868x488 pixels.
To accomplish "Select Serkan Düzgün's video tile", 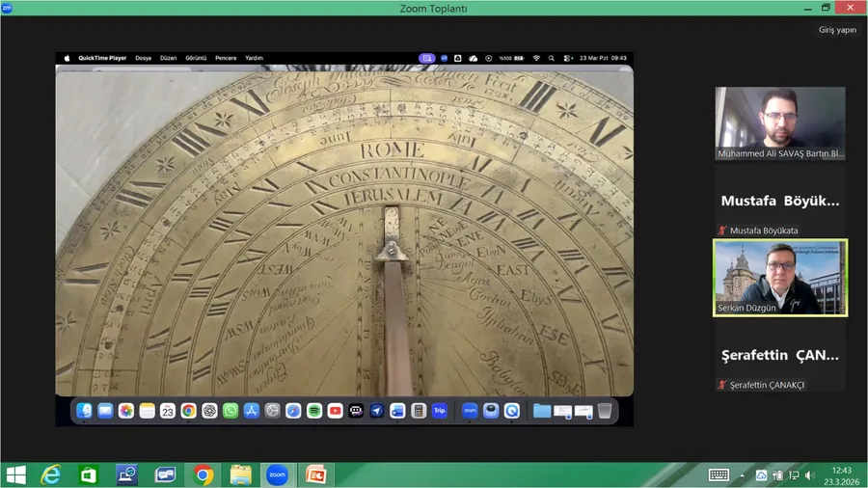I will point(779,278).
